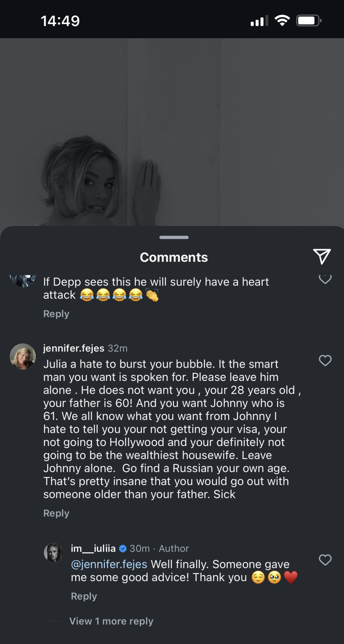The height and width of the screenshot is (644, 344).
Task: Reply to the Depp heart attack comment
Action: (56, 314)
